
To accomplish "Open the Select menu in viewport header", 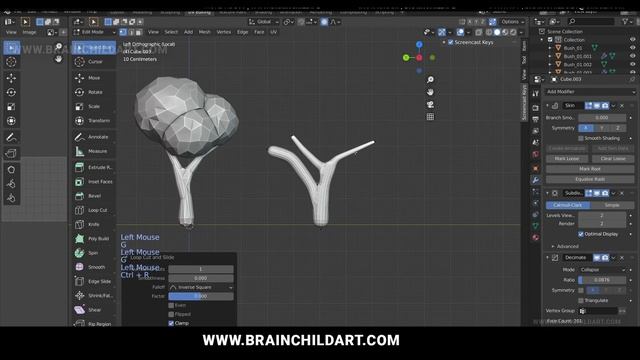I will (x=171, y=32).
